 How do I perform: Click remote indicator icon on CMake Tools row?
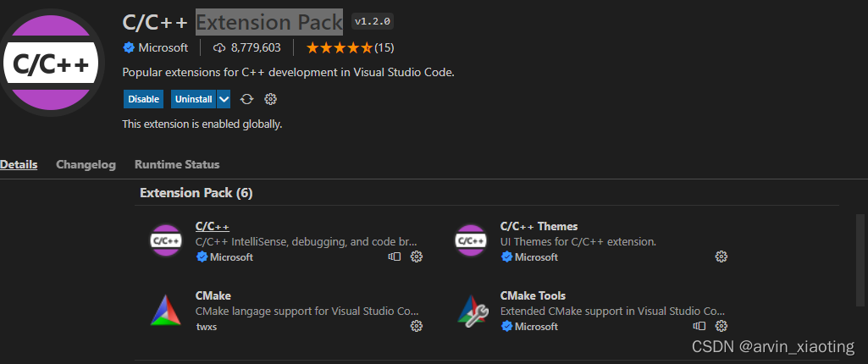point(699,326)
